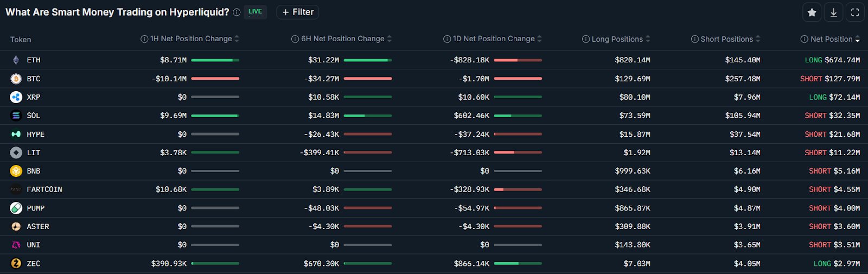Click the BNB token icon

[16, 171]
